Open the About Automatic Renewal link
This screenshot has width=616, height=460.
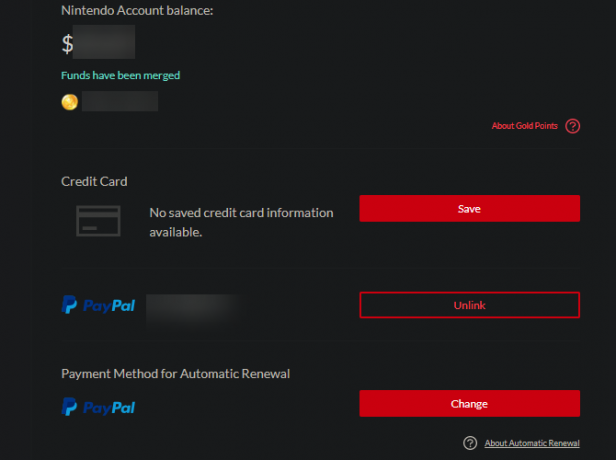[x=532, y=443]
